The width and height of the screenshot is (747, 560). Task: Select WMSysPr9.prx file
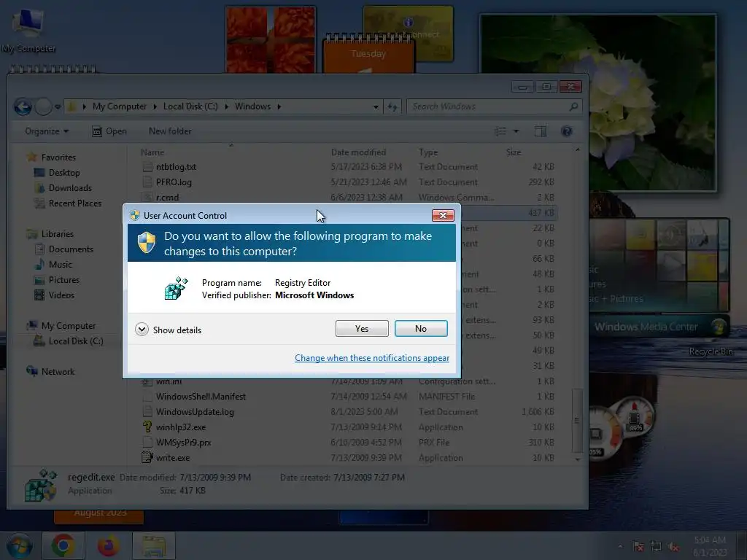(183, 443)
